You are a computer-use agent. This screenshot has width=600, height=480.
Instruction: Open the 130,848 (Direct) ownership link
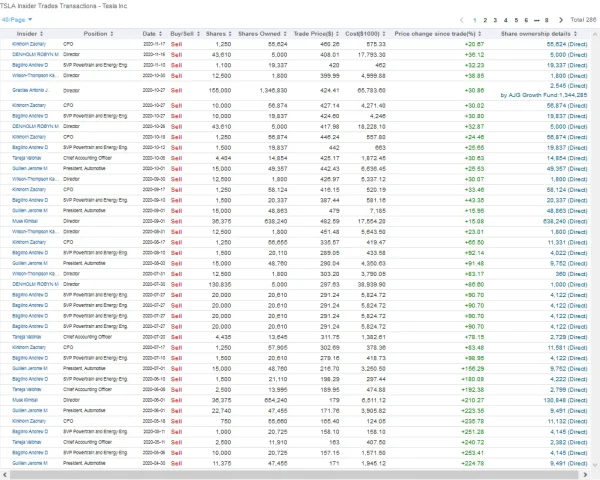point(565,400)
